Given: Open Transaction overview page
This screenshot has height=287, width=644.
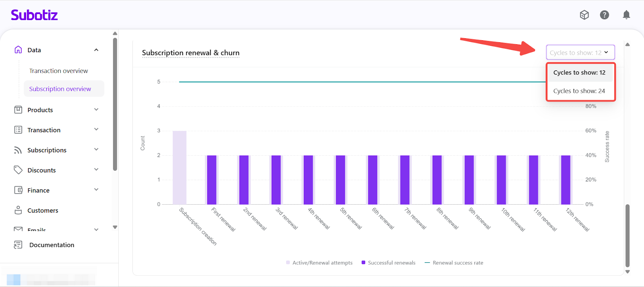Looking at the screenshot, I should point(58,71).
